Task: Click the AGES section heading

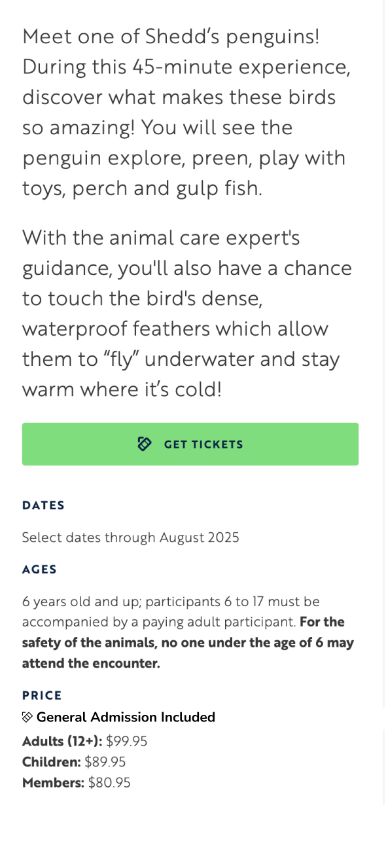Action: click(39, 570)
